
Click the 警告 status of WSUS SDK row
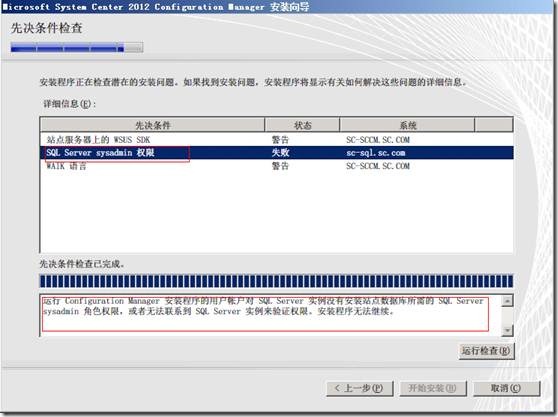pos(280,140)
